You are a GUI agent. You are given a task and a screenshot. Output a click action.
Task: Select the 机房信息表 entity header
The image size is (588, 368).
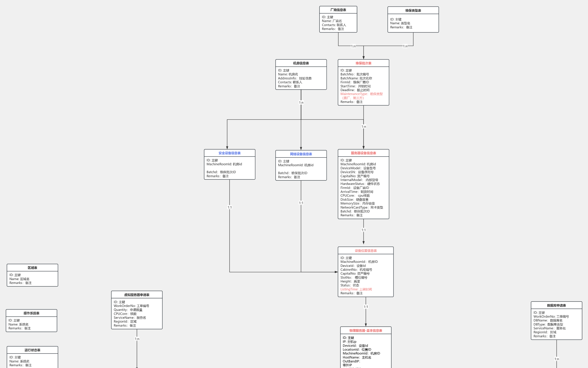click(x=301, y=63)
